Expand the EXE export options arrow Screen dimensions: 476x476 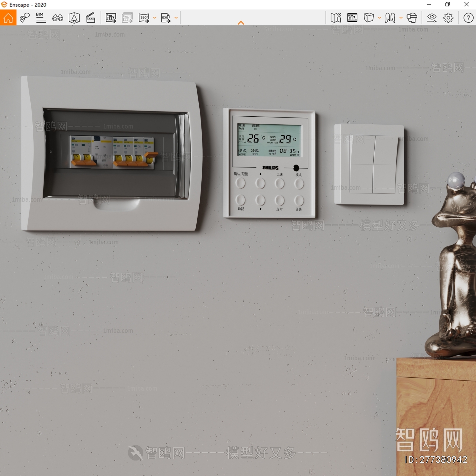(176, 18)
